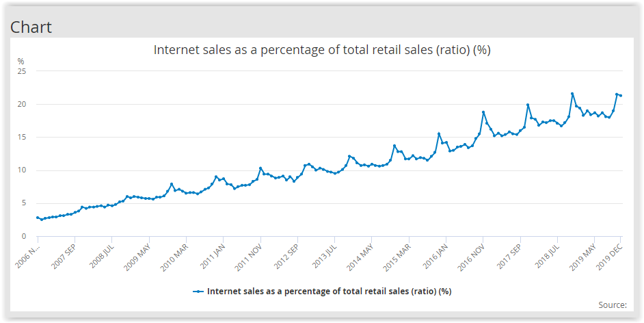Click the "Chart" section heading
This screenshot has height=323, width=644.
31,27
